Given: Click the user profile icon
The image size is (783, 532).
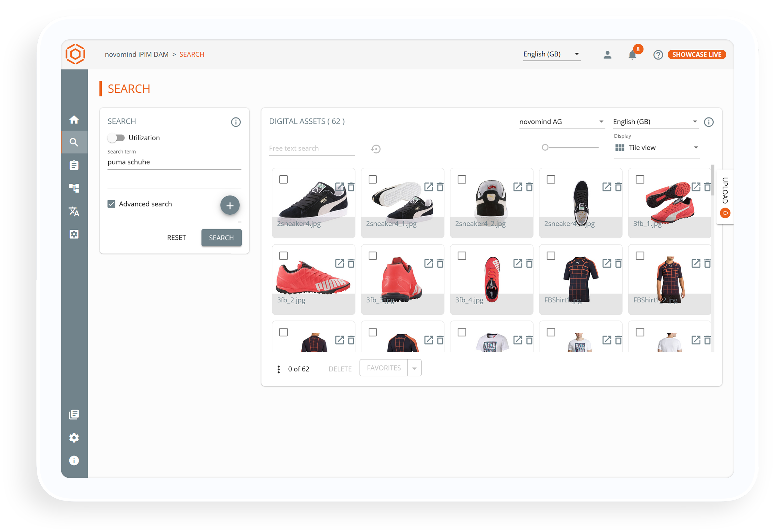Looking at the screenshot, I should click(x=607, y=55).
